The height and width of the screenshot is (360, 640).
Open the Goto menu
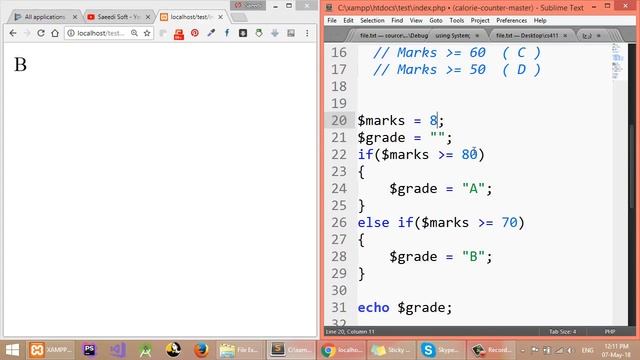(x=436, y=20)
